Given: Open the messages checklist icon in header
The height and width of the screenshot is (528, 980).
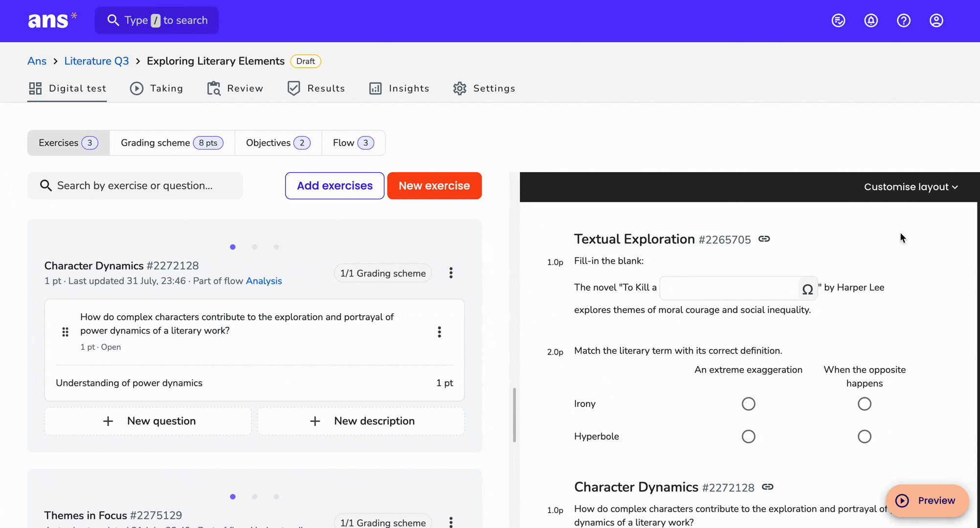Looking at the screenshot, I should pos(838,21).
